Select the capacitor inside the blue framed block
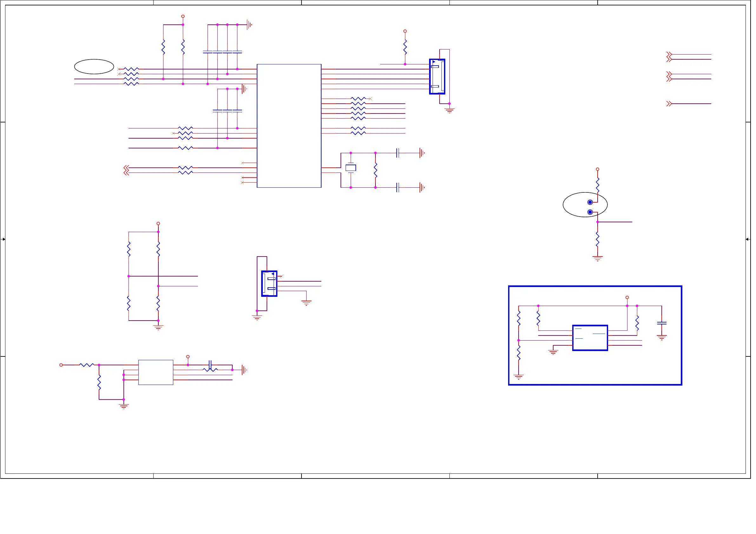 661,323
